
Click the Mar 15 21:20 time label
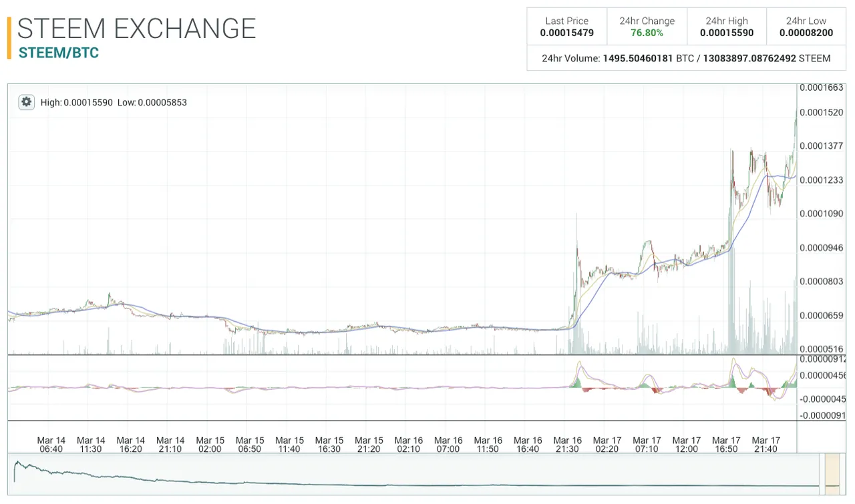click(x=369, y=445)
